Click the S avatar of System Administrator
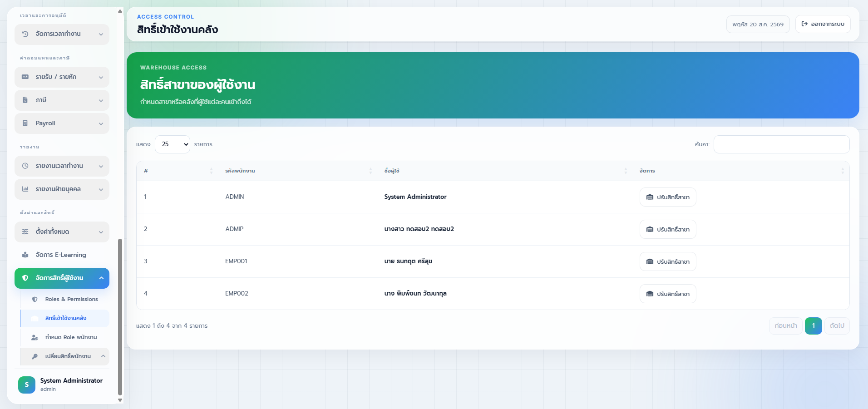868x409 pixels. click(x=27, y=385)
